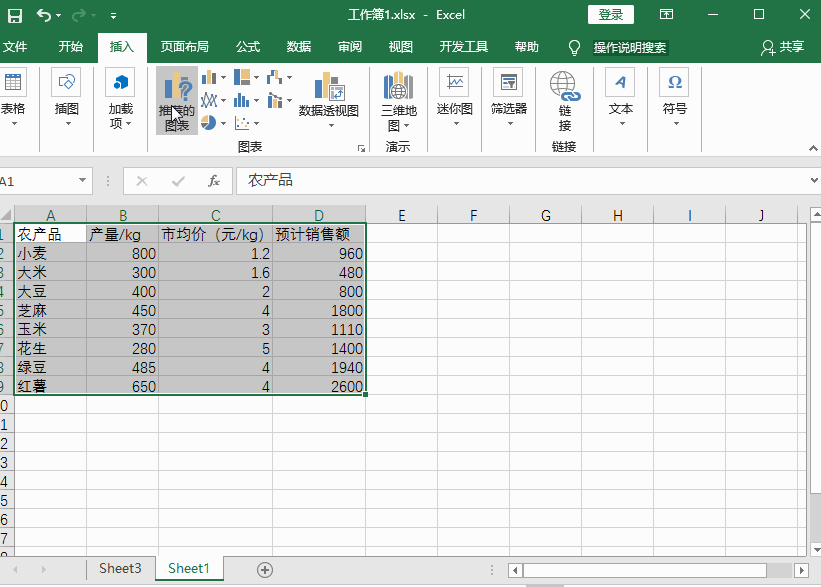
Task: Switch to the 公式 tab
Action: (248, 47)
